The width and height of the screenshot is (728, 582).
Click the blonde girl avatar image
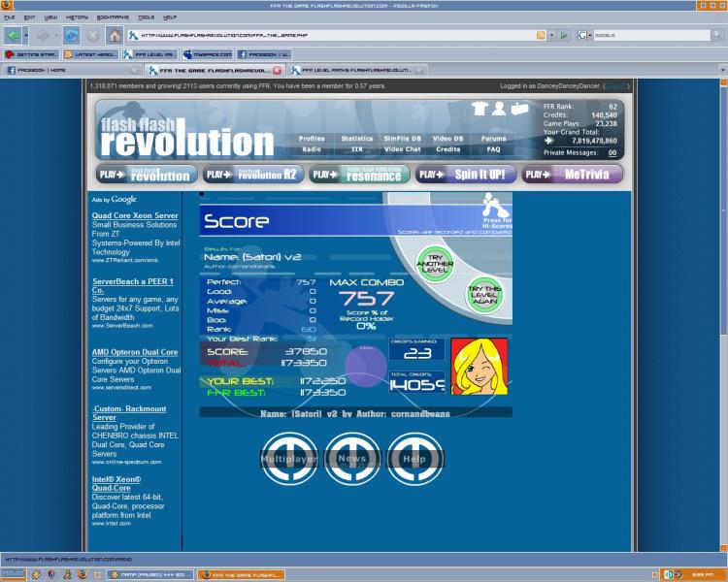[x=480, y=367]
